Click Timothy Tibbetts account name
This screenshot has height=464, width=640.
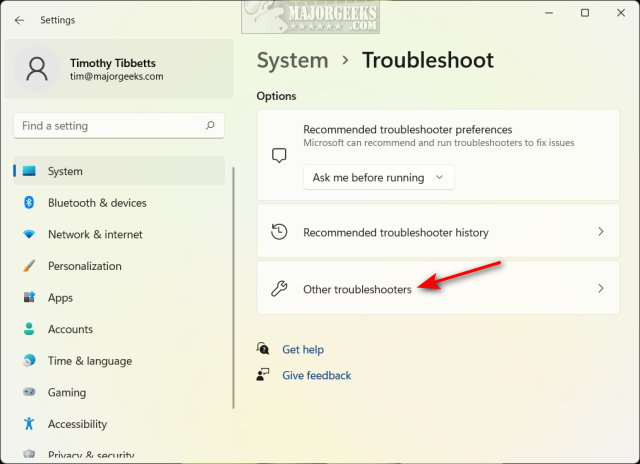(113, 63)
